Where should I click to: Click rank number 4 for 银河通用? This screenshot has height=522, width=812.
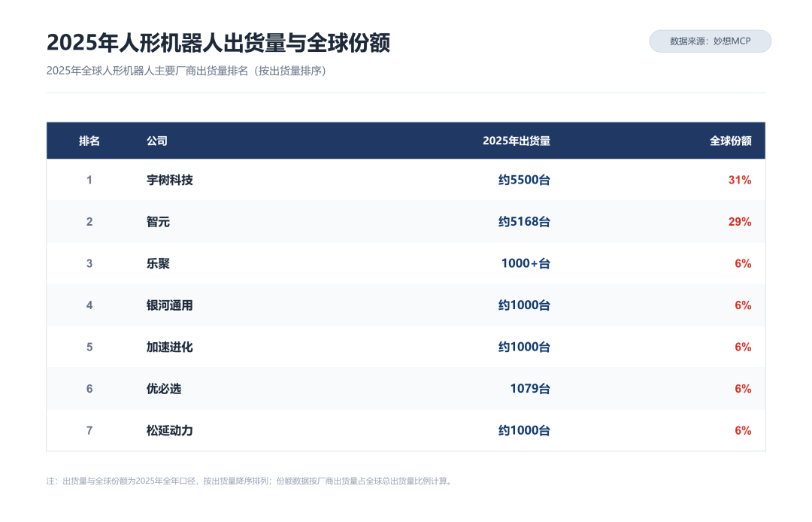pyautogui.click(x=89, y=305)
